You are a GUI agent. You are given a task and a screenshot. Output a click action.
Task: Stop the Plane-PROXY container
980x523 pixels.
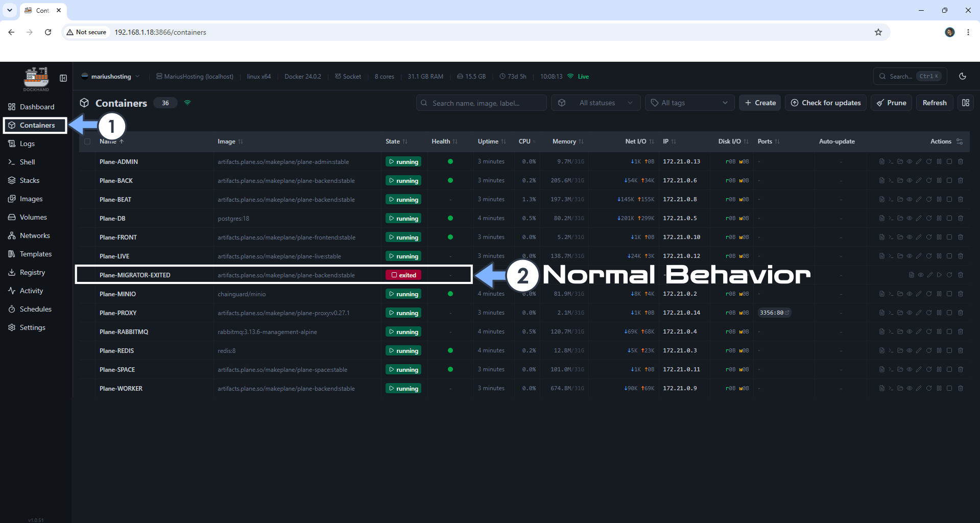coord(949,313)
